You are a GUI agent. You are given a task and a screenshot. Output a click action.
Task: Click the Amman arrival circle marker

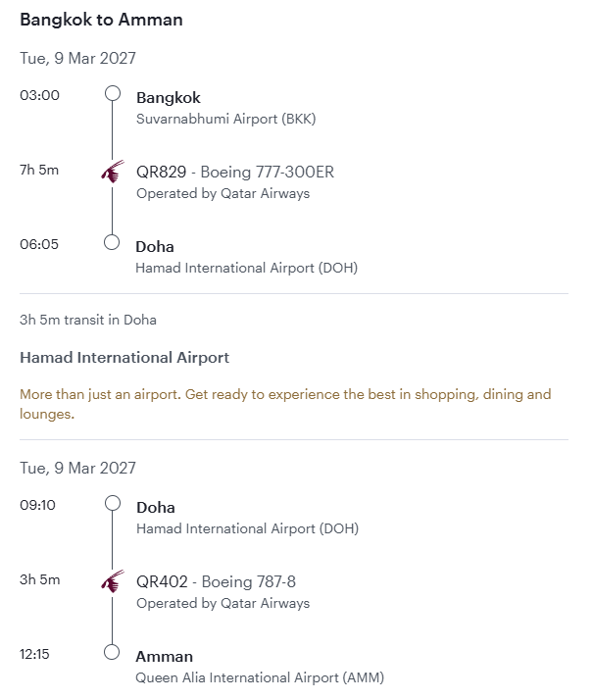[112, 652]
